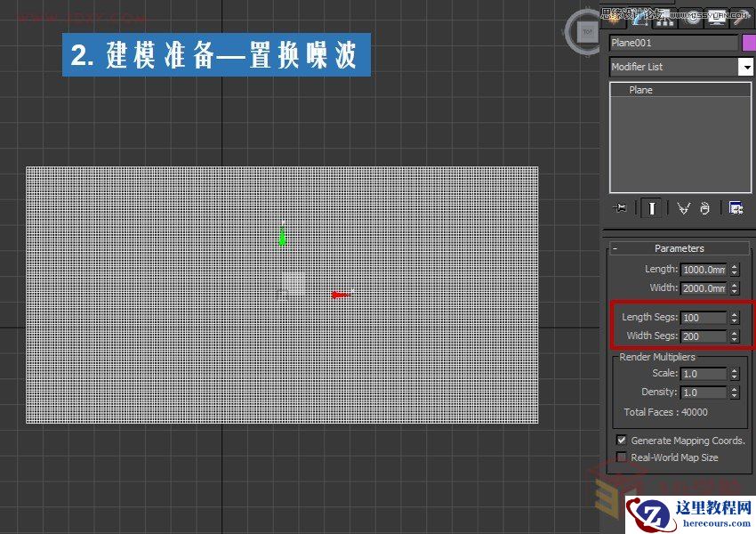Click the object color swatch beside Plane001
Screen dimensions: 756x534
click(748, 42)
